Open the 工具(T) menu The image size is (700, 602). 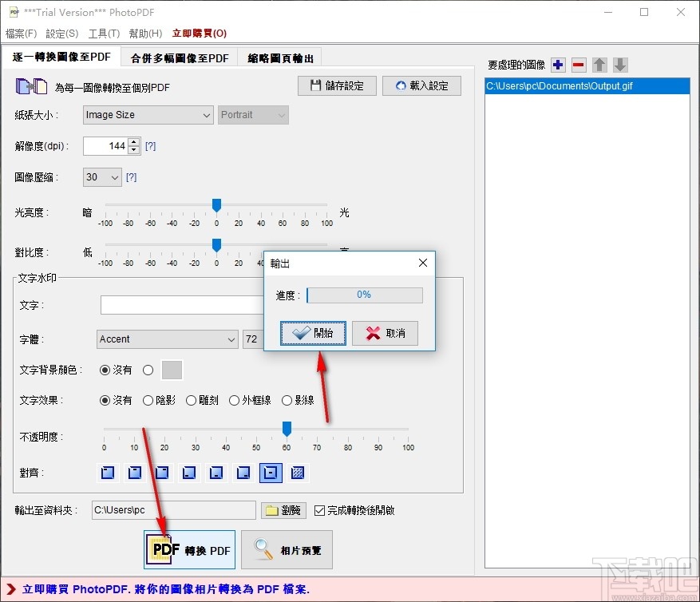tap(104, 34)
